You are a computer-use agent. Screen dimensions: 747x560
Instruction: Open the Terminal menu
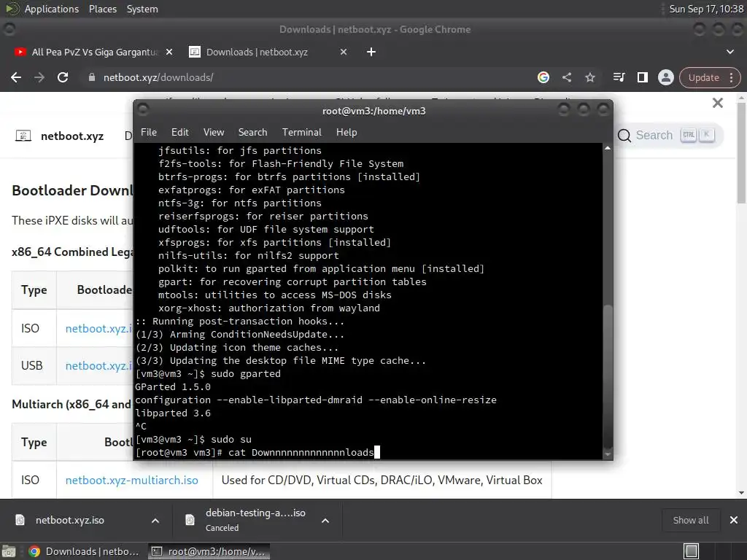301,133
